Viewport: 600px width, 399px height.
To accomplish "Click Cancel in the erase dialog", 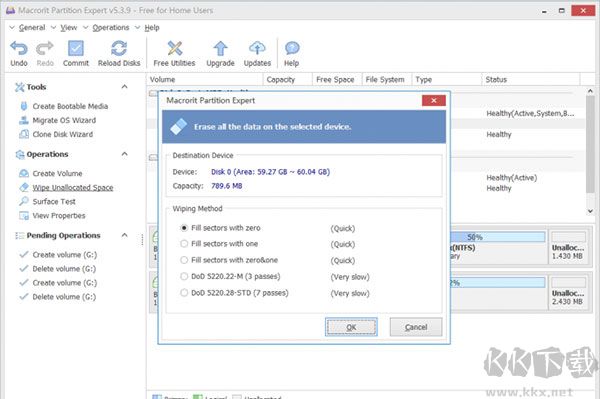I will pos(416,327).
